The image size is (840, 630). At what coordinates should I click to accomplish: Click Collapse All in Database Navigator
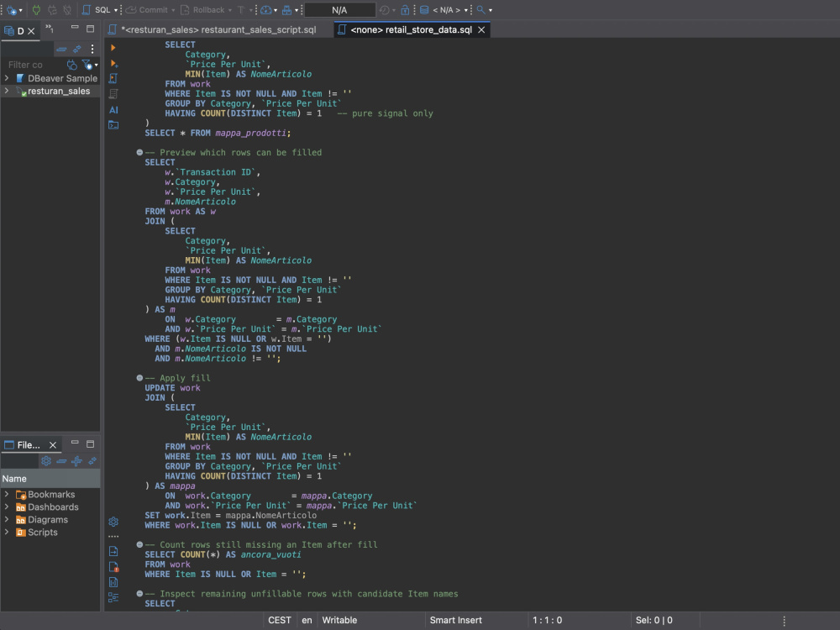pyautogui.click(x=61, y=50)
